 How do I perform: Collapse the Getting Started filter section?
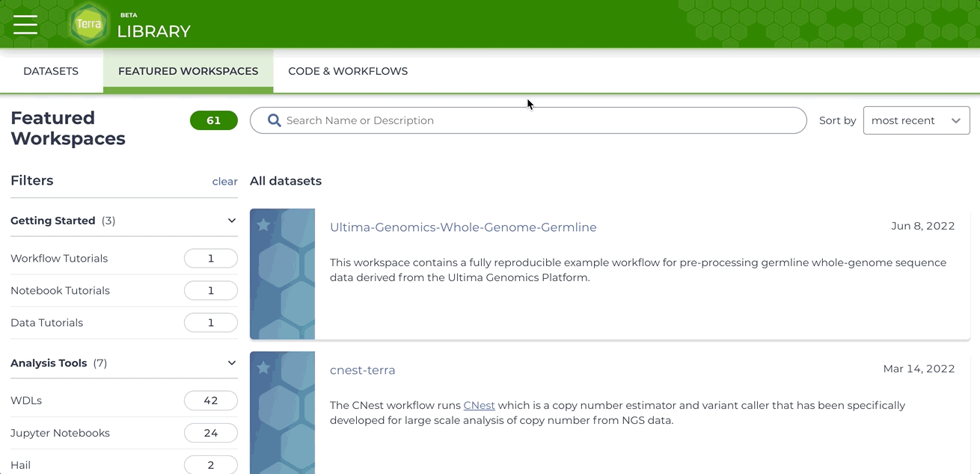point(231,221)
